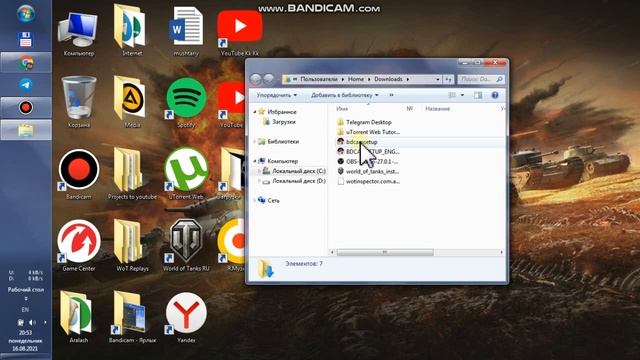Image resolution: width=640 pixels, height=360 pixels.
Task: Launch Game Center from the desktop
Action: click(x=78, y=245)
